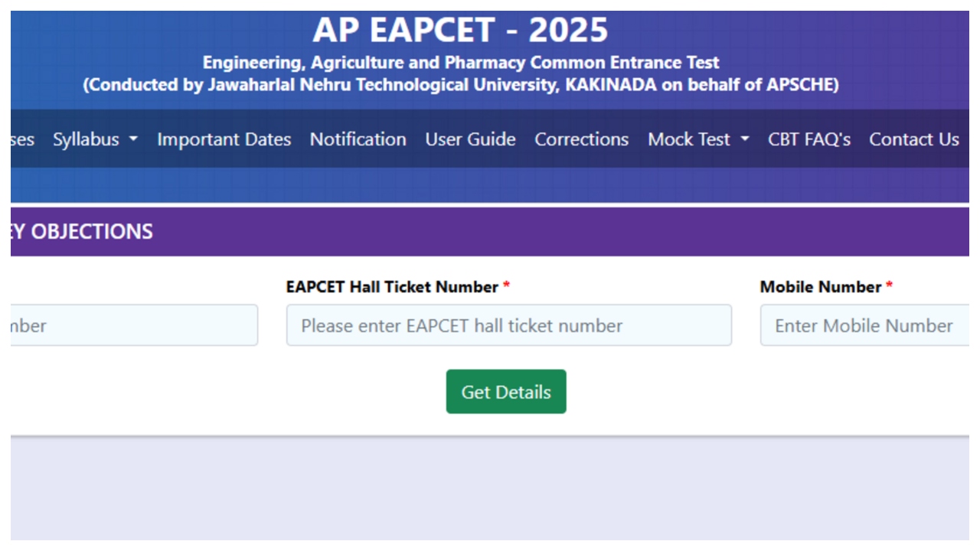Image resolution: width=980 pixels, height=551 pixels.
Task: Go to Important Dates page
Action: coord(224,139)
